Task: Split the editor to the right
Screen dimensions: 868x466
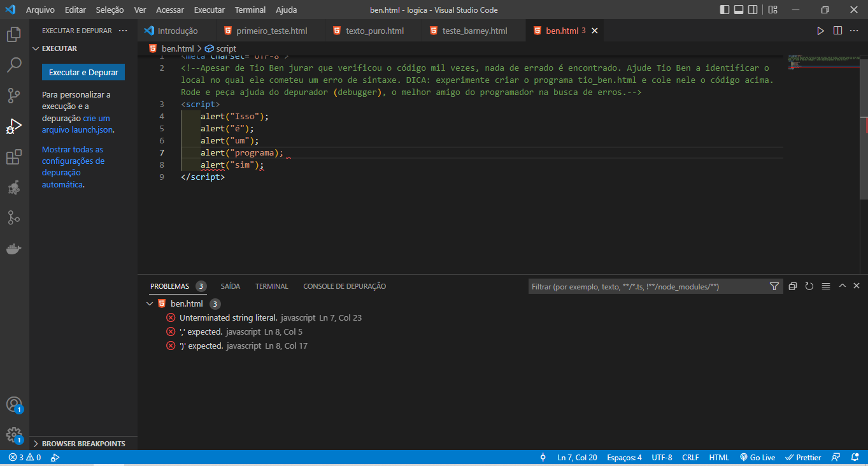Action: [x=837, y=31]
